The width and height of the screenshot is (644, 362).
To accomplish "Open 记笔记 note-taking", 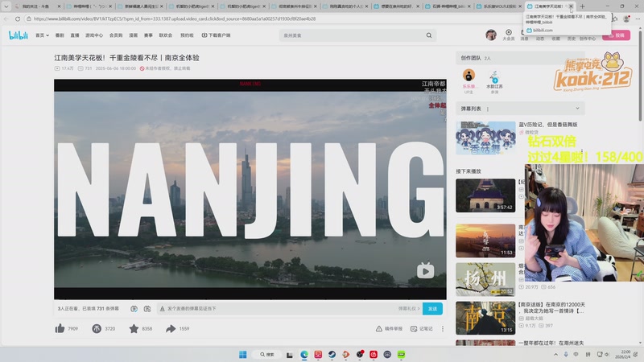I will (421, 328).
